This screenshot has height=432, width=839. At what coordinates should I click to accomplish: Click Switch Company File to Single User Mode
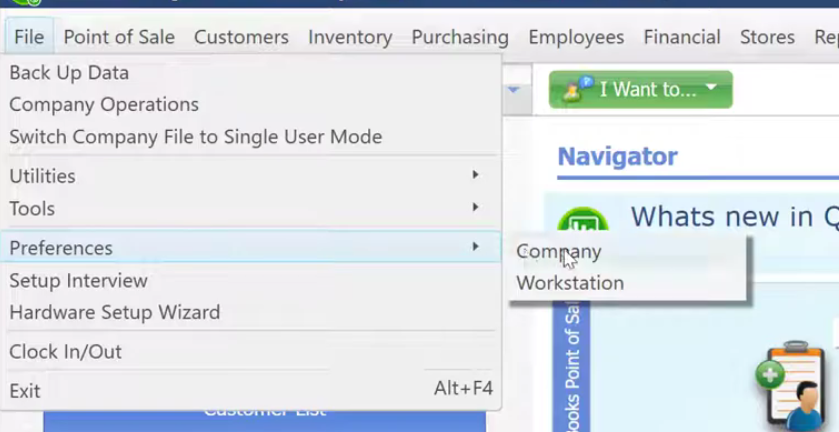(x=250, y=137)
